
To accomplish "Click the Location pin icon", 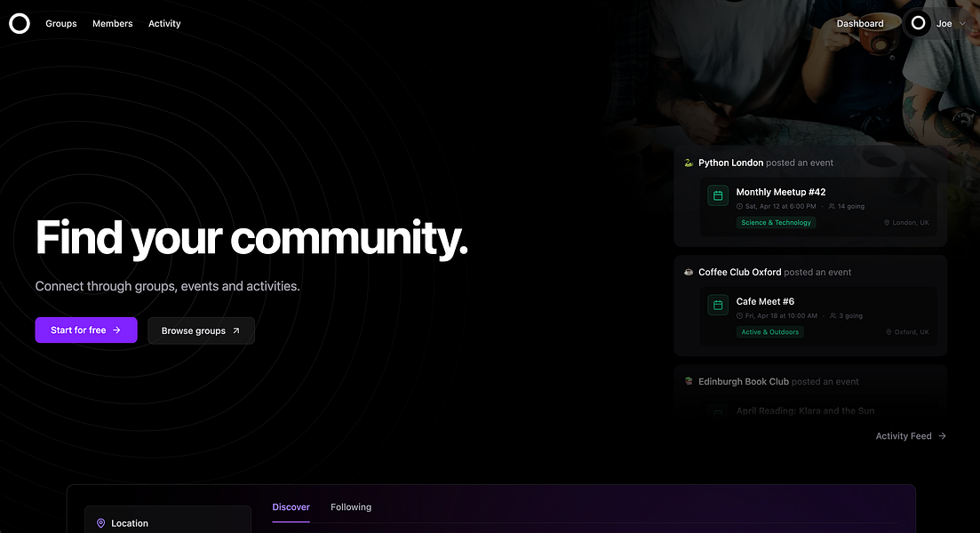I will pos(100,523).
